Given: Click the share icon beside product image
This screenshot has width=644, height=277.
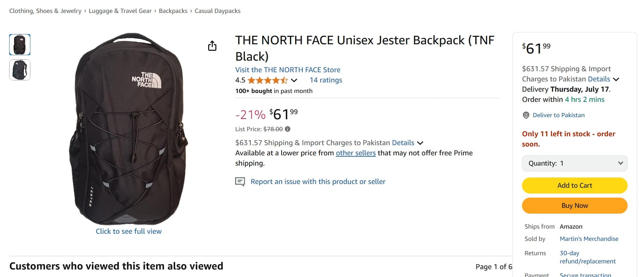Looking at the screenshot, I should (212, 46).
